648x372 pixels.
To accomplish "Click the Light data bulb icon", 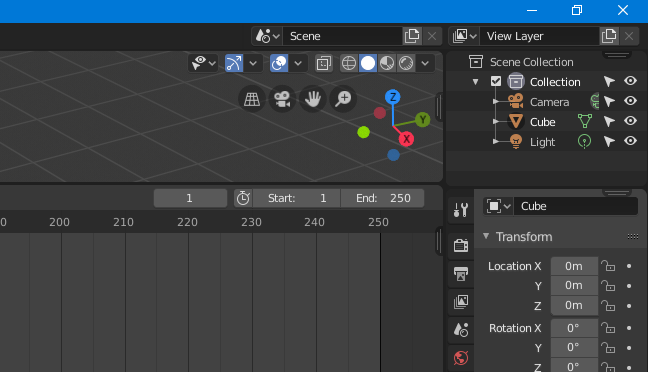I will (584, 141).
